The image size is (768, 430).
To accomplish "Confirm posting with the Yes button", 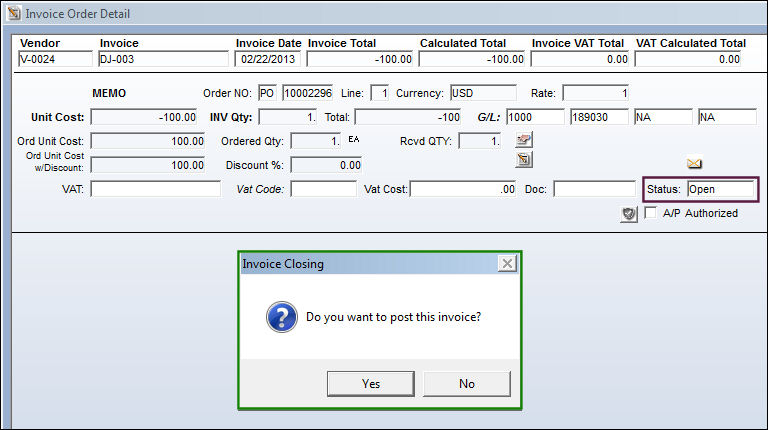I will [371, 383].
